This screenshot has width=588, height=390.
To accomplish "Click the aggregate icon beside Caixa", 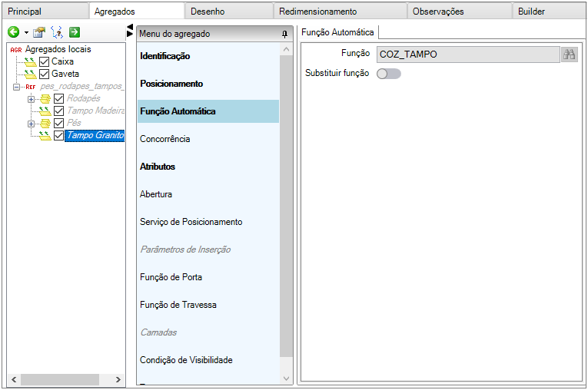I will (31, 61).
